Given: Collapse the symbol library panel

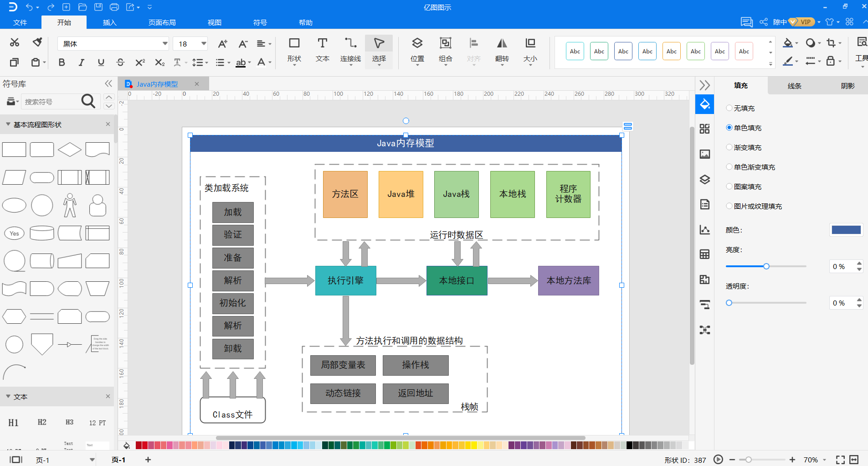Looking at the screenshot, I should (x=108, y=83).
